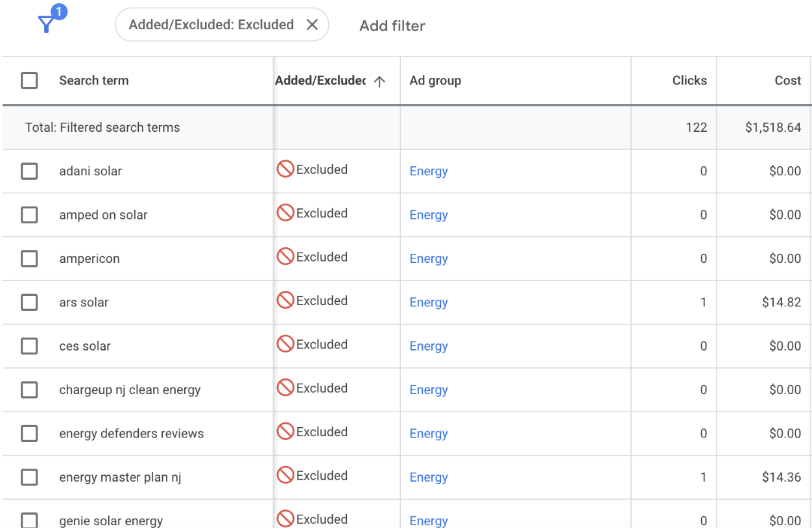The image size is (812, 531).
Task: Sort by the Added/Excluded column arrow
Action: (380, 81)
